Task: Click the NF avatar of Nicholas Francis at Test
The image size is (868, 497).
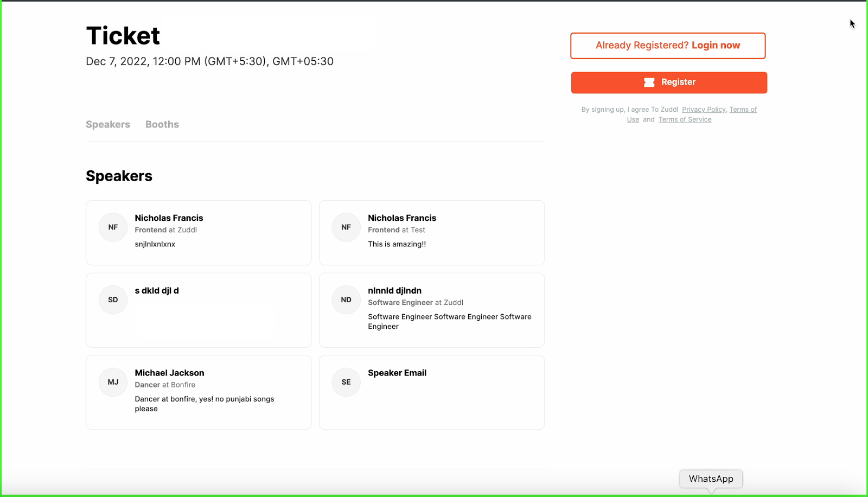Action: click(x=346, y=227)
